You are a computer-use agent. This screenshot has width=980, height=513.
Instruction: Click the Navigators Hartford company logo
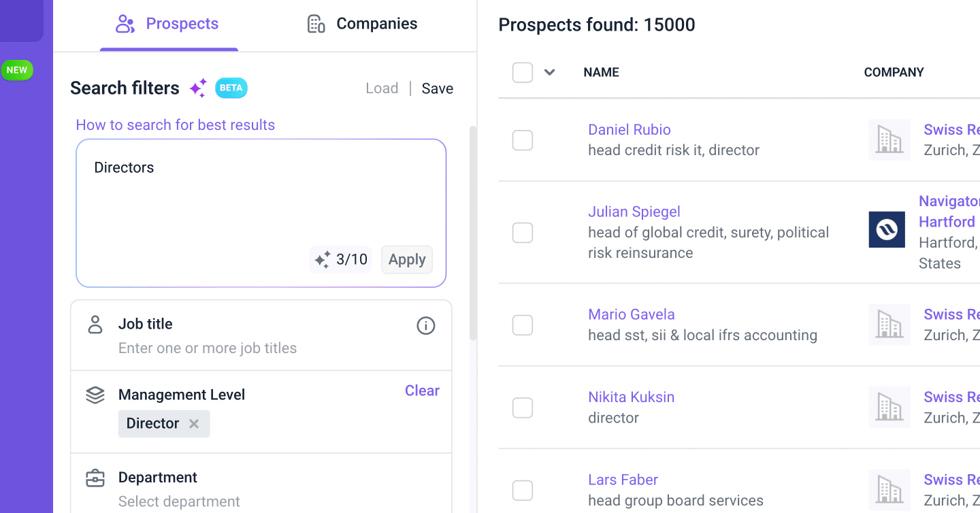coord(887,229)
